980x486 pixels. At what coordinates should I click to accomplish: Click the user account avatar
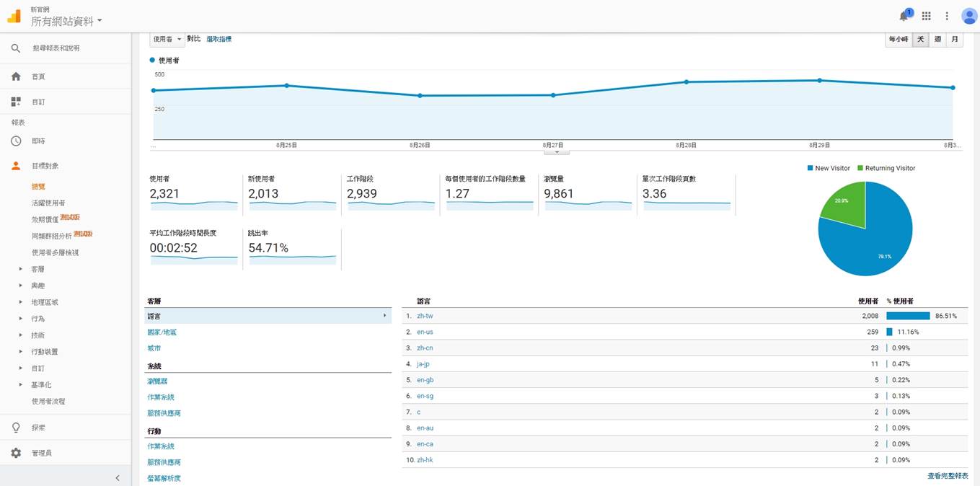[968, 16]
